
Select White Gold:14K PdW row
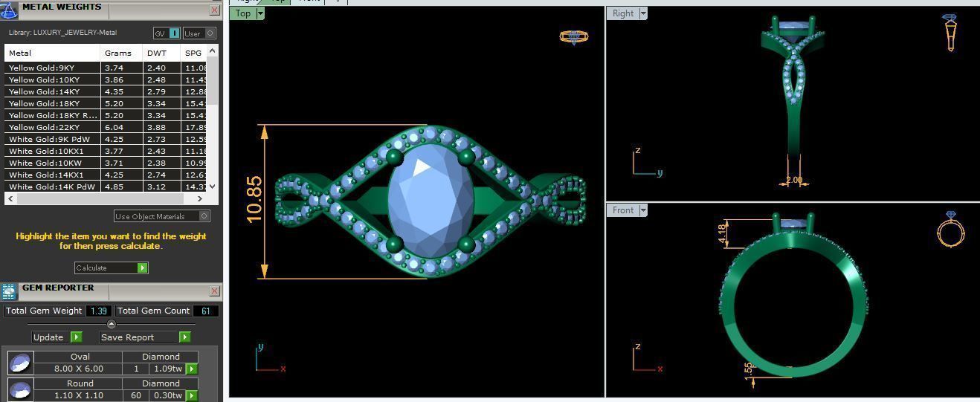[106, 187]
